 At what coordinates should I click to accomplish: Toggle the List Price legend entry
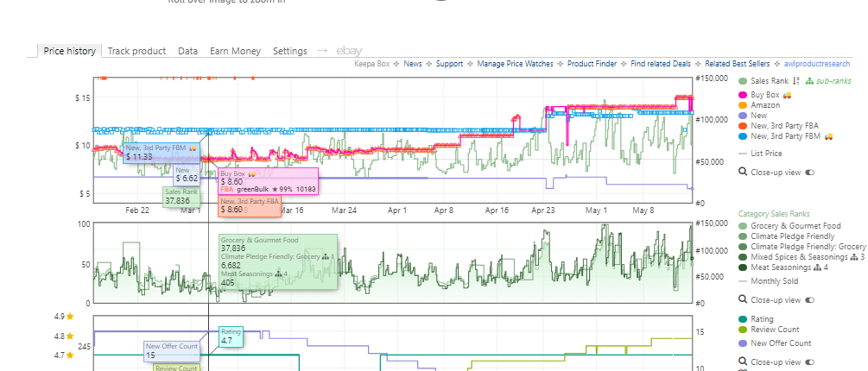(761, 154)
